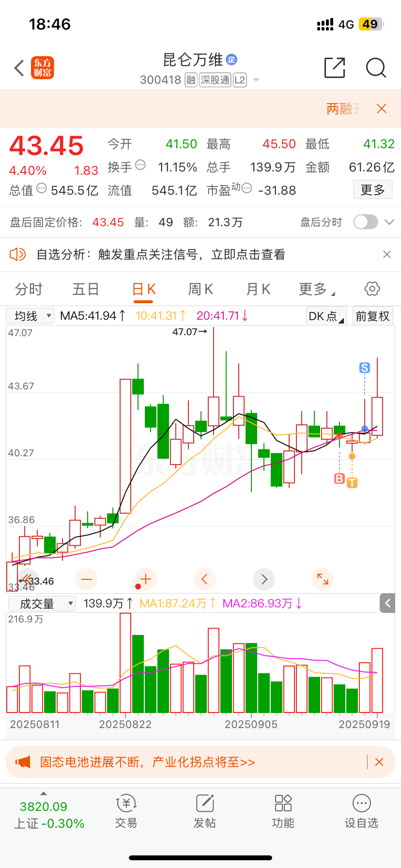
Task: Open the 东方财富 logo
Action: [42, 68]
